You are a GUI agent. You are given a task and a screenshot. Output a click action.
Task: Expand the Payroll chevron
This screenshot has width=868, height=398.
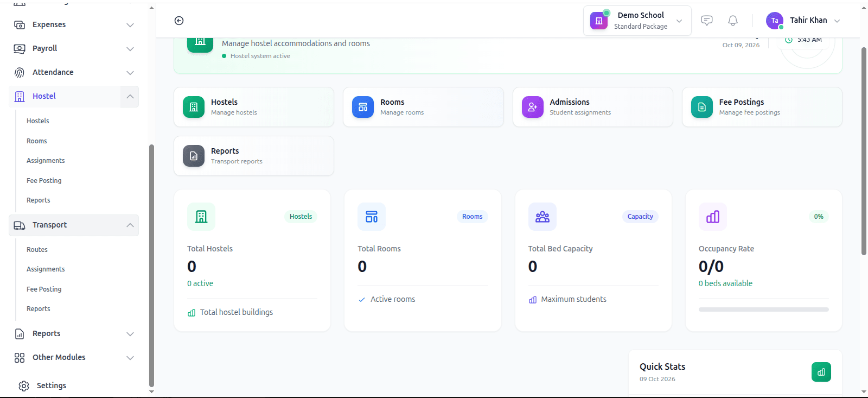click(x=130, y=49)
